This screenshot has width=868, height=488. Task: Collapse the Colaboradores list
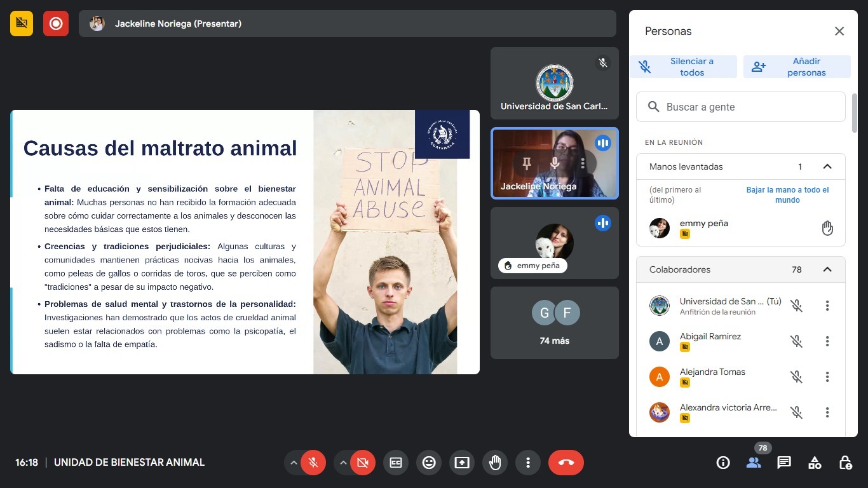(x=827, y=269)
